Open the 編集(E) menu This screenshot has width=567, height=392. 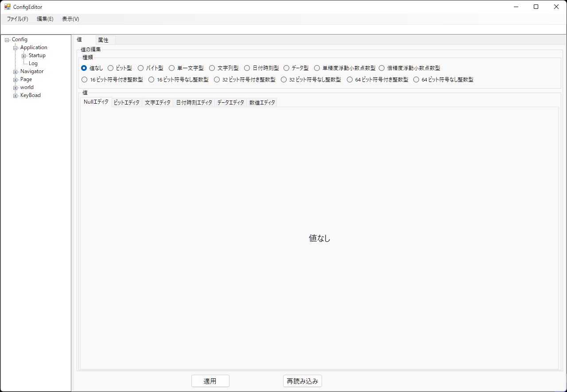pos(45,19)
